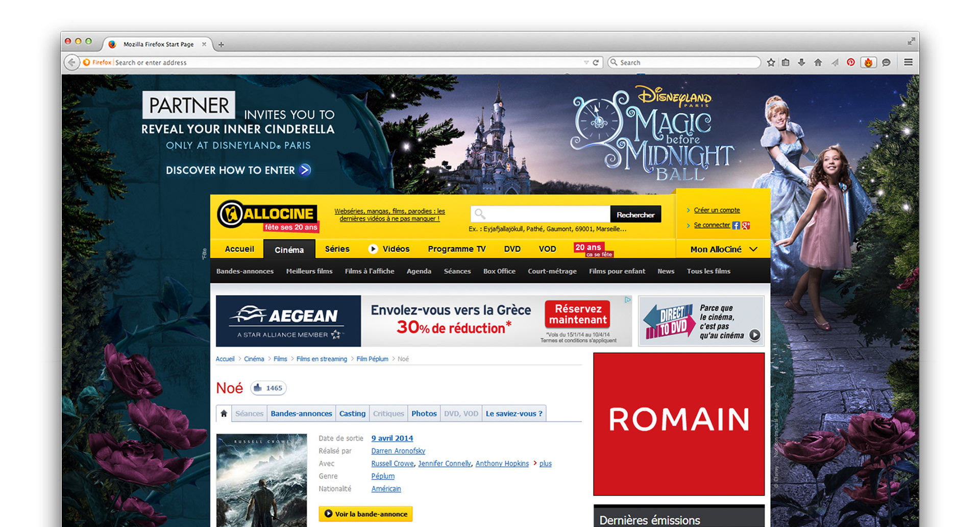Open the Anthony Hopkins link

[x=502, y=464]
